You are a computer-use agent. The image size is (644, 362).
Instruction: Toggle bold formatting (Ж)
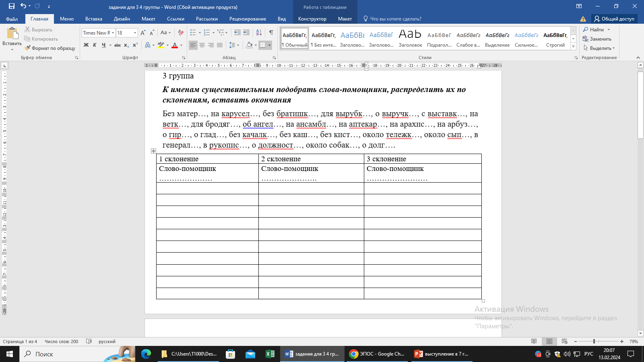(86, 45)
